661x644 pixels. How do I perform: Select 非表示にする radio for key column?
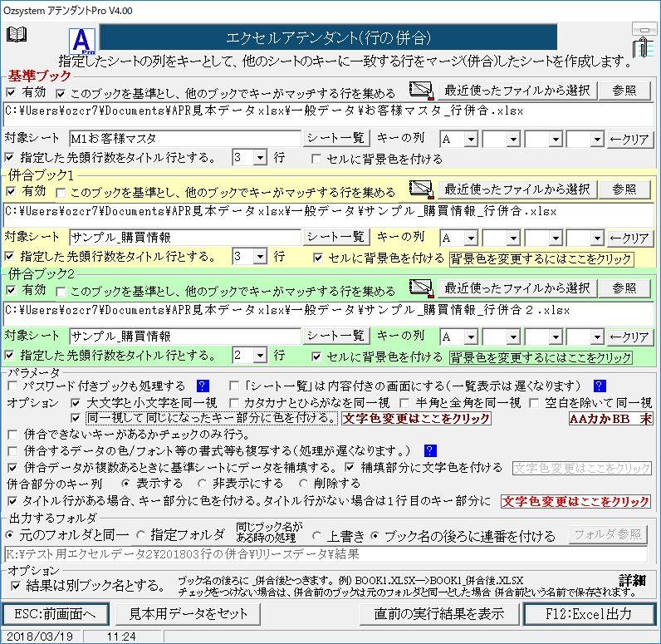click(x=202, y=484)
